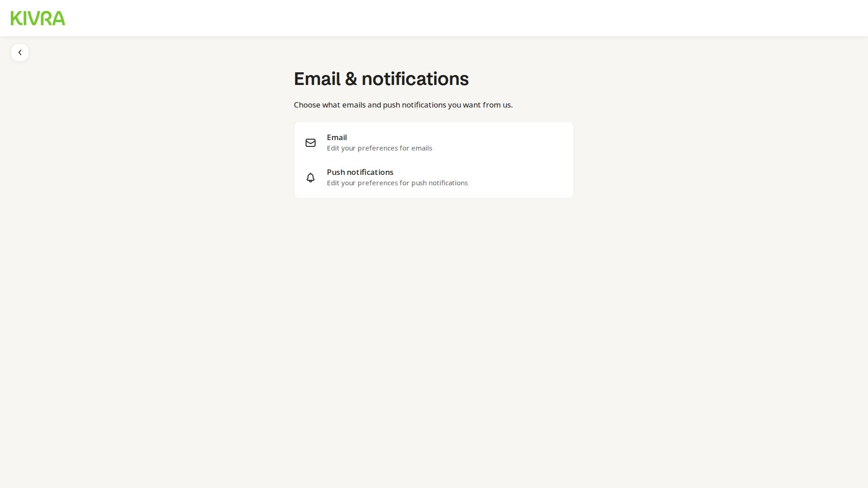
Task: Select the "Push notifications" title text
Action: (360, 172)
